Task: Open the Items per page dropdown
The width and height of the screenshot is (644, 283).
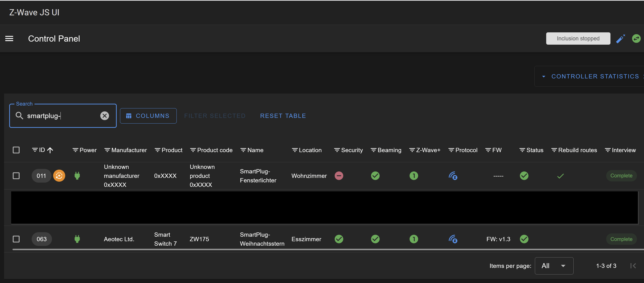Action: (x=554, y=266)
